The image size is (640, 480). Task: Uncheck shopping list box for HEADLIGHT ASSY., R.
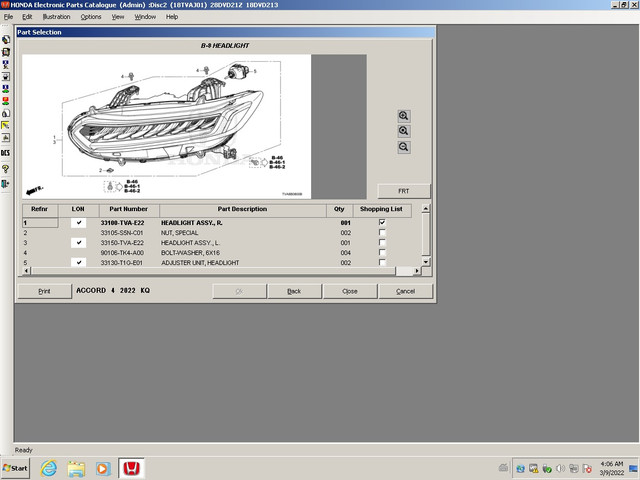[382, 222]
